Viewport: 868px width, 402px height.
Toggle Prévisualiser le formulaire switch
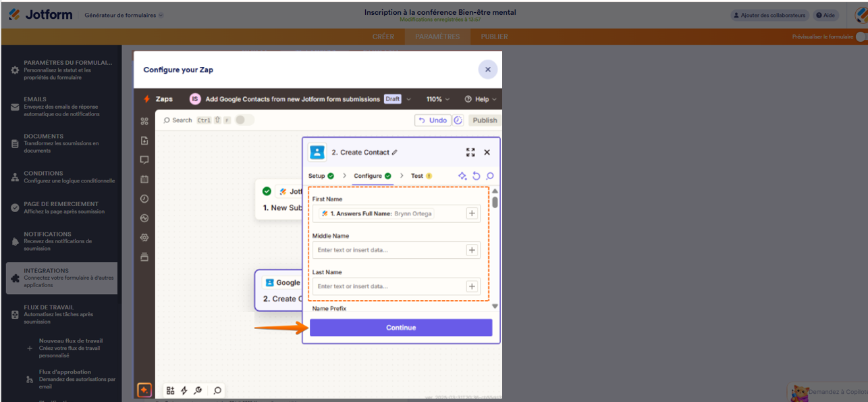click(861, 37)
